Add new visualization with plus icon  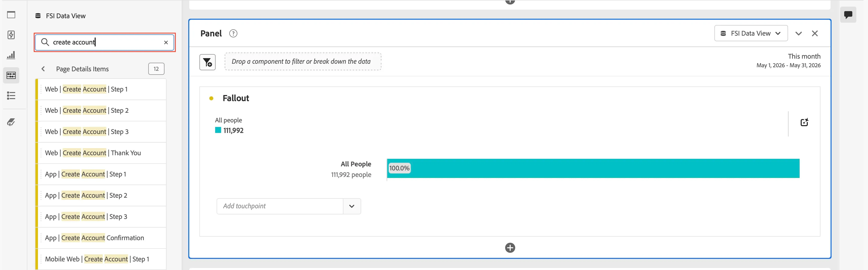pyautogui.click(x=510, y=248)
